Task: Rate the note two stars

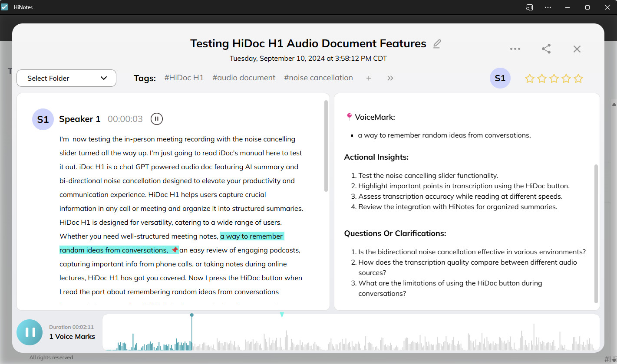Action: click(541, 79)
